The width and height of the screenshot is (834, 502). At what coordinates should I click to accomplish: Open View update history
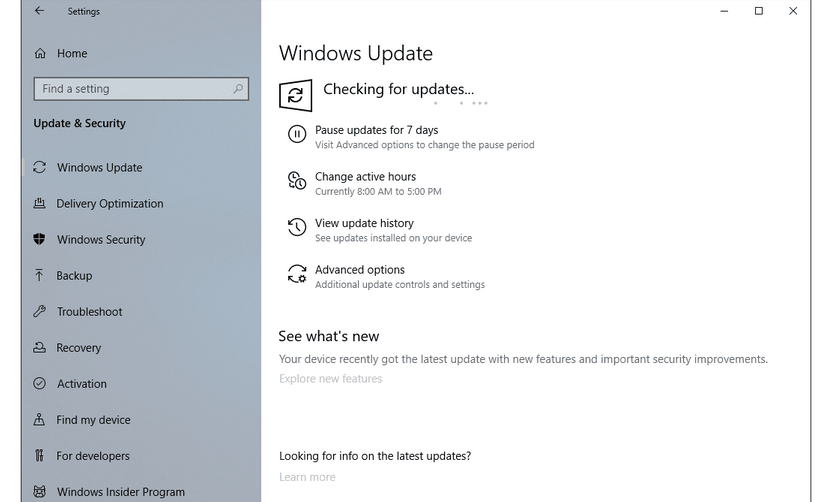[364, 223]
